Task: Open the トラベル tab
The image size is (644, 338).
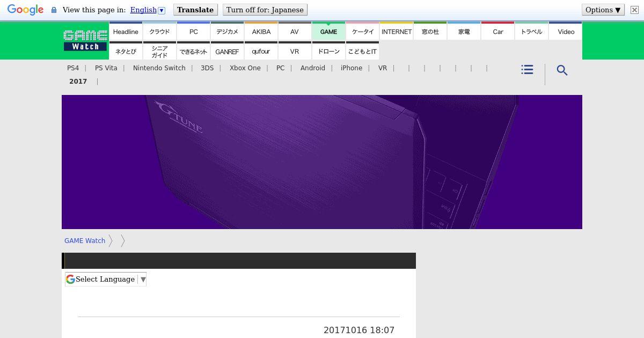Action: pyautogui.click(x=531, y=31)
